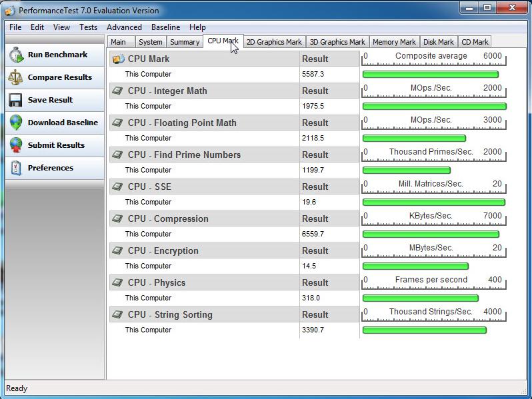Select the System tab

pos(151,42)
